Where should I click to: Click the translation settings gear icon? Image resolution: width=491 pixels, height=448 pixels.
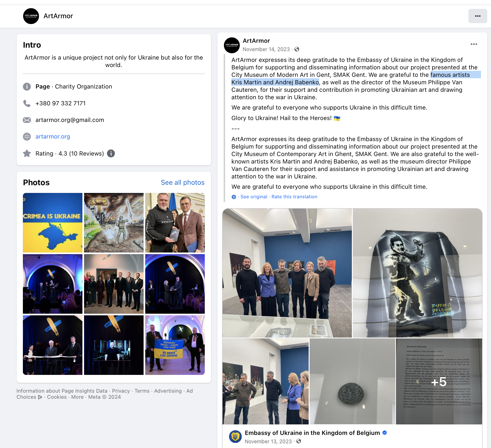pos(234,197)
